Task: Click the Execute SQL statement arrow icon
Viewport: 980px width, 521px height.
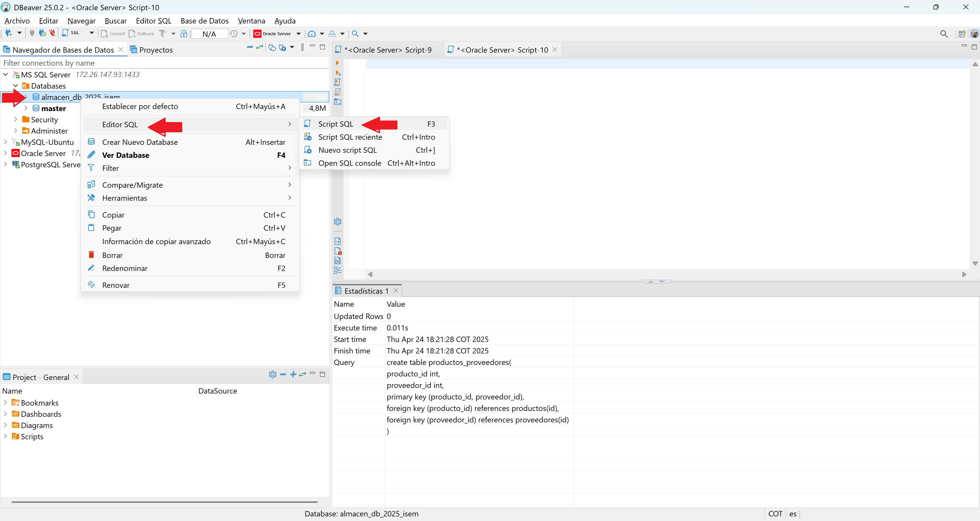Action: 337,63
